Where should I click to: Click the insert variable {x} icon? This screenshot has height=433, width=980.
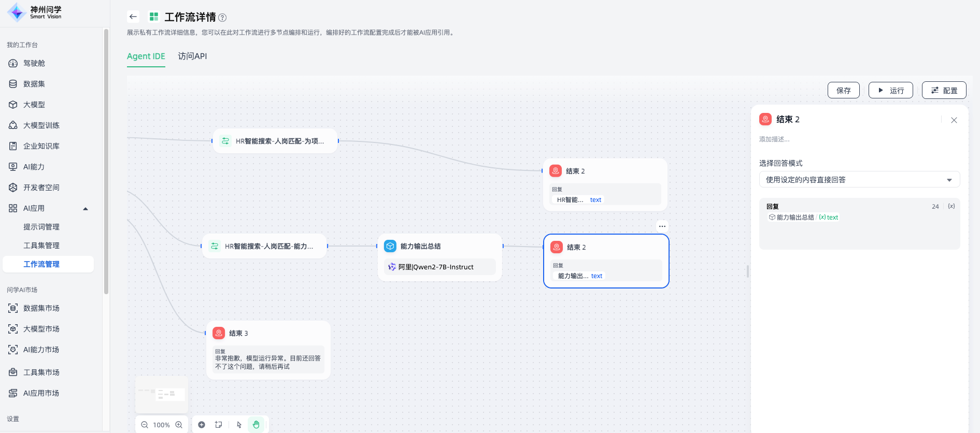coord(951,206)
